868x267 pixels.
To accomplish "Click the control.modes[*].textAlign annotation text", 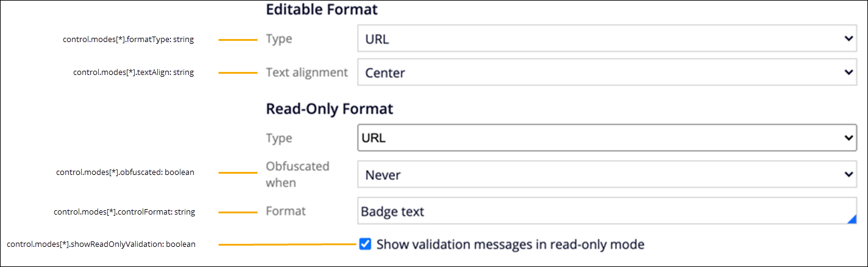I will (133, 73).
